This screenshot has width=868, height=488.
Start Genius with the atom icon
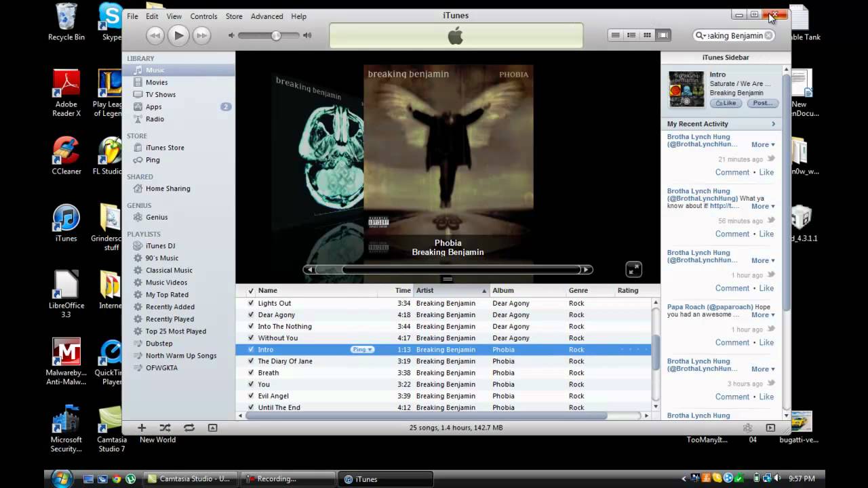pyautogui.click(x=747, y=428)
